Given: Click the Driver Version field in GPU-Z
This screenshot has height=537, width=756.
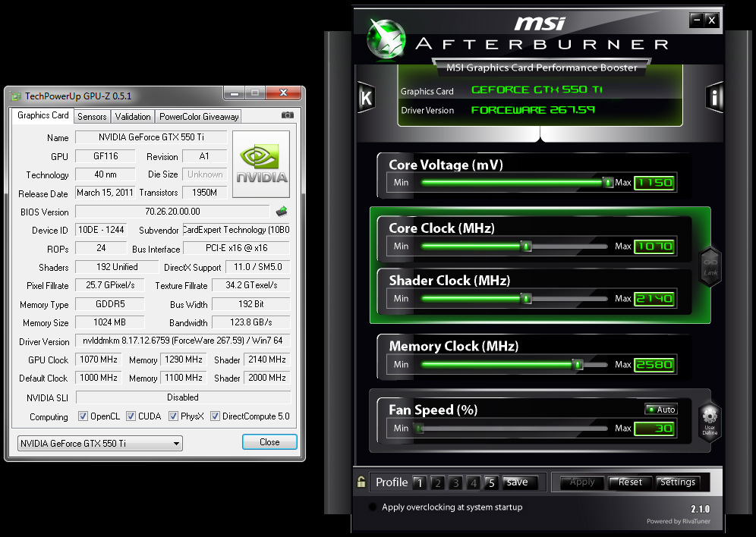Looking at the screenshot, I should click(183, 341).
